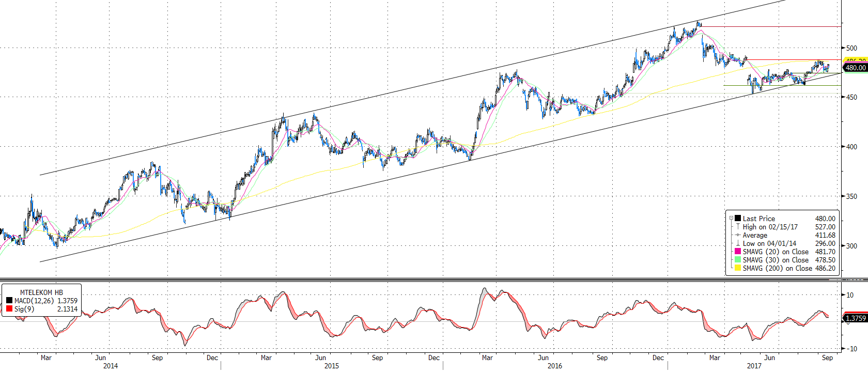The image size is (868, 373).
Task: Collapse the Last Price legend tree
Action: [731, 219]
